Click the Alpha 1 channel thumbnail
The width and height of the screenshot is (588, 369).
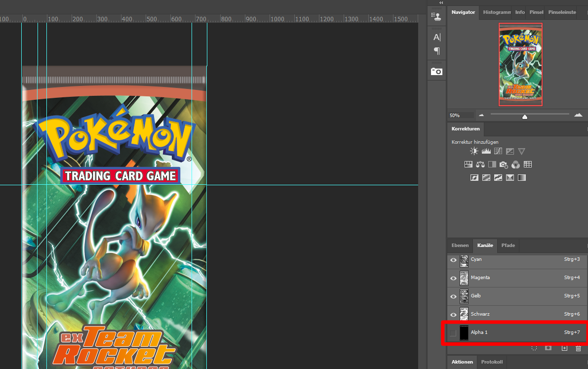(x=464, y=333)
